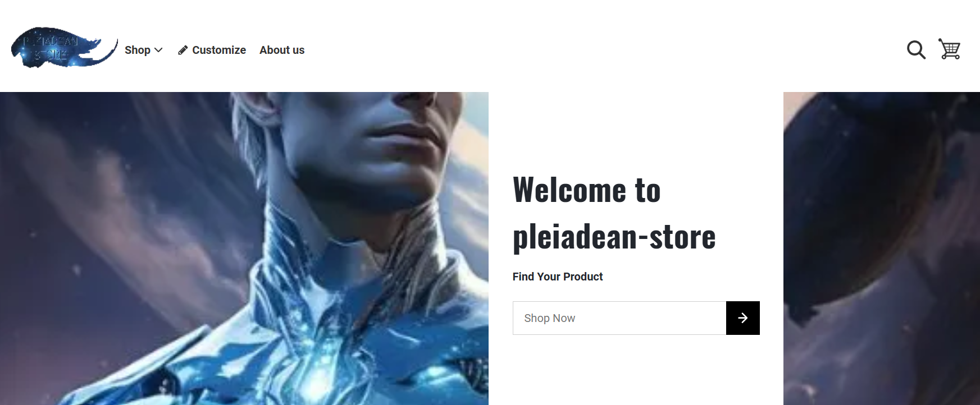Expand the Shop dropdown chevron
980x405 pixels.
(158, 50)
